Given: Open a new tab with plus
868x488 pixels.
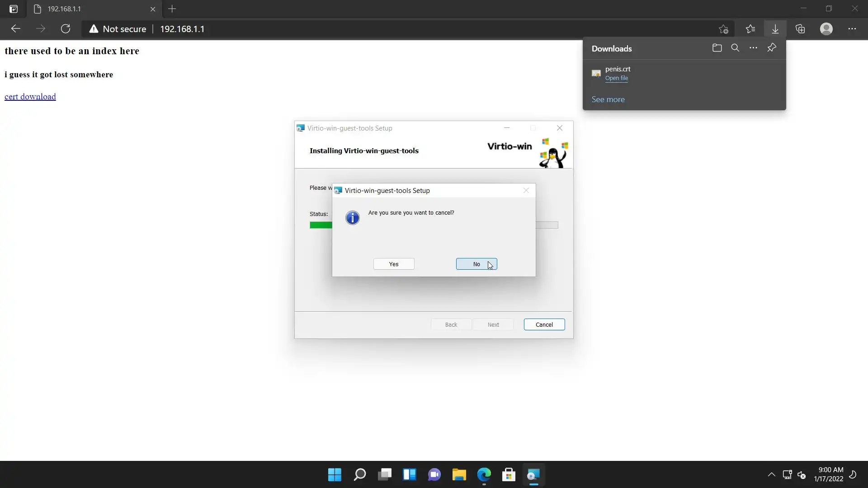Looking at the screenshot, I should pos(172,9).
